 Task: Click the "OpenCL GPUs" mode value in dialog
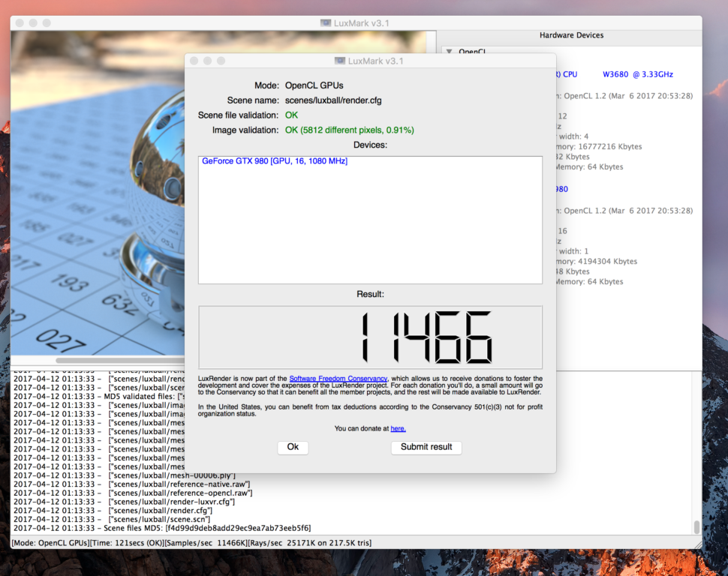click(x=314, y=85)
